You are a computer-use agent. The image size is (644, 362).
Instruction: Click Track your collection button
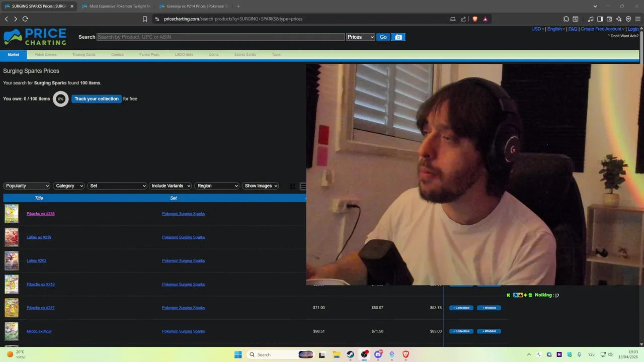97,99
